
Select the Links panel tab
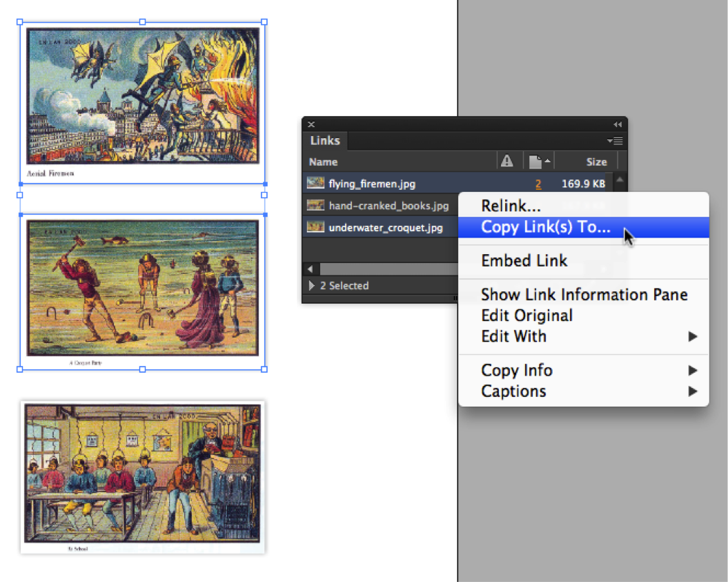point(325,140)
